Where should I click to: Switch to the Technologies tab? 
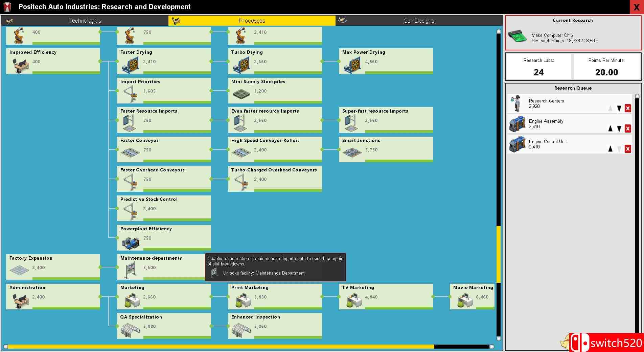(85, 21)
